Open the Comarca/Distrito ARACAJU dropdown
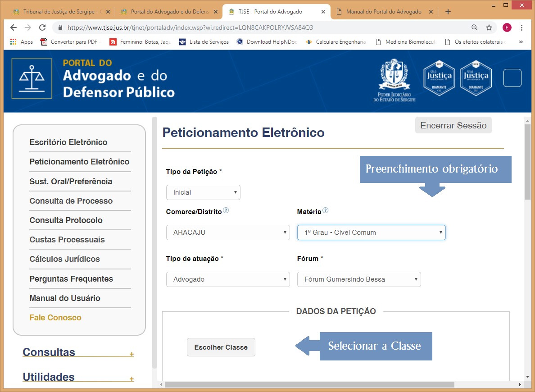The width and height of the screenshot is (535, 392). point(228,232)
